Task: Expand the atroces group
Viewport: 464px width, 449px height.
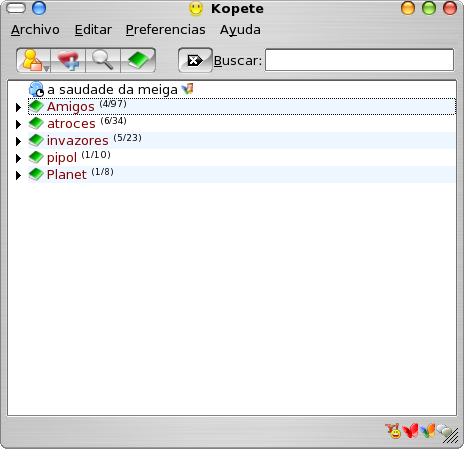Action: click(x=18, y=124)
